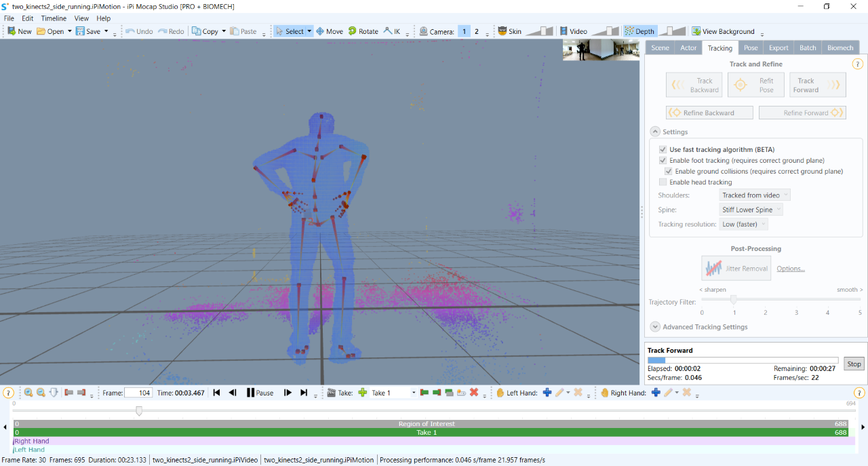This screenshot has width=868, height=466.
Task: Click the Trajectory Filter slider handle
Action: [x=733, y=299]
